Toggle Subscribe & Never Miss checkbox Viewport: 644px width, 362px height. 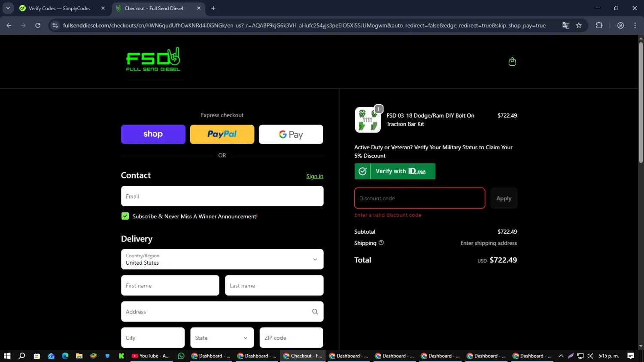(125, 216)
